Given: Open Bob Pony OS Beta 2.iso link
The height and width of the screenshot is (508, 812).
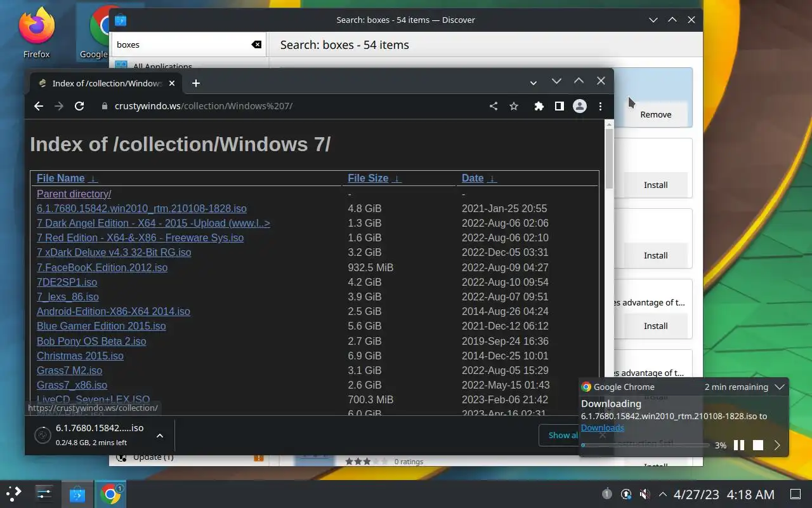Looking at the screenshot, I should click(x=91, y=341).
